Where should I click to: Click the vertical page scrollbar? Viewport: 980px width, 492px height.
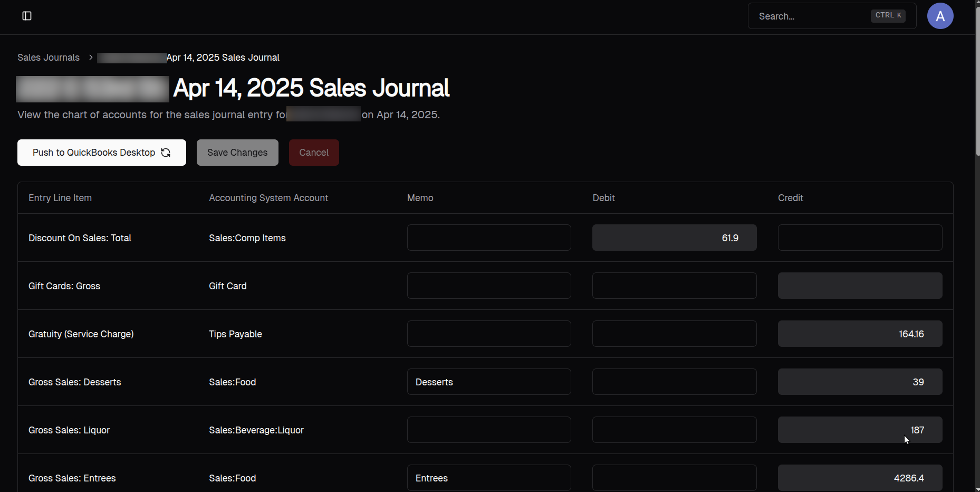point(977,79)
